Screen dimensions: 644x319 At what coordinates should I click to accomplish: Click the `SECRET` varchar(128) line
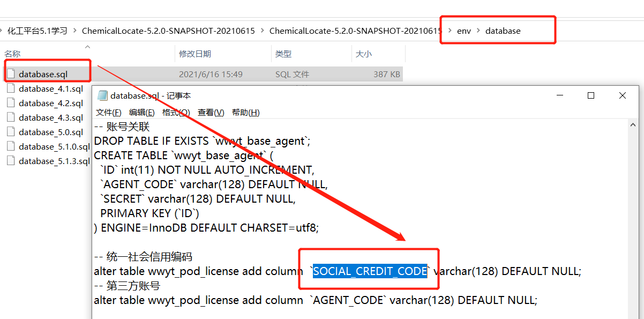[197, 198]
